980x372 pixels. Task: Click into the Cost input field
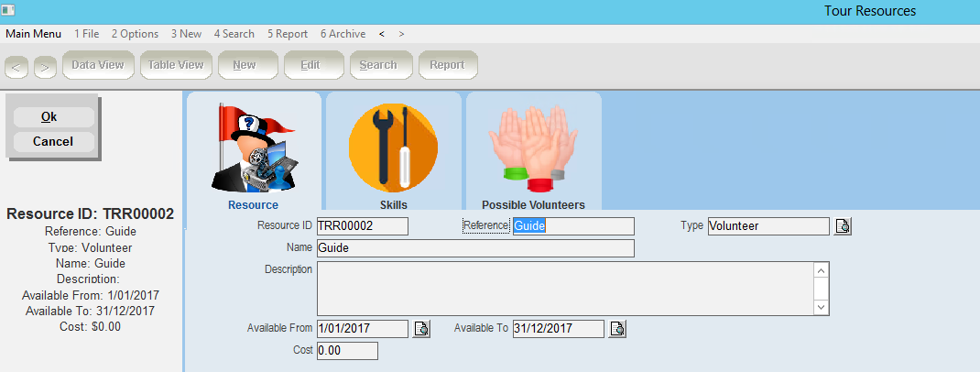tap(346, 351)
